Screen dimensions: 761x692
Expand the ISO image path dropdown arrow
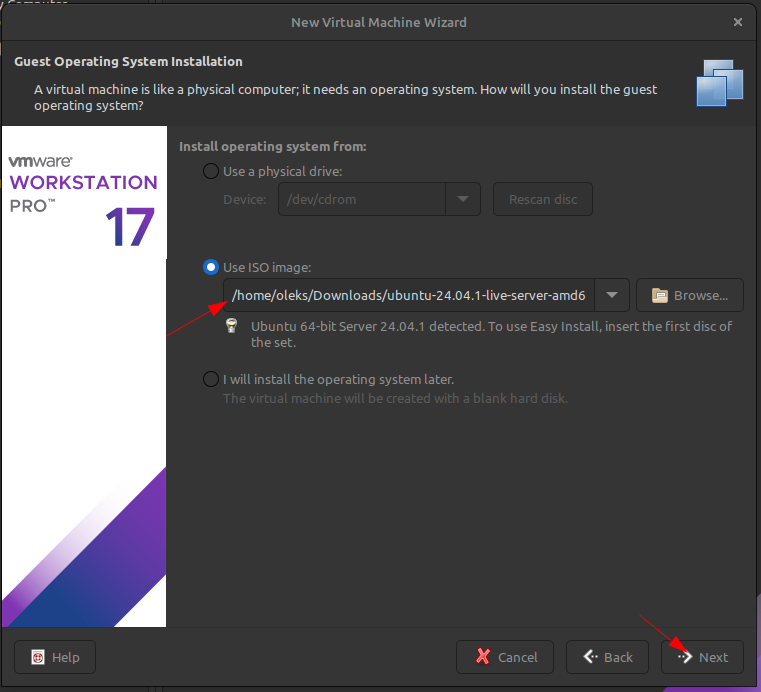pos(612,295)
